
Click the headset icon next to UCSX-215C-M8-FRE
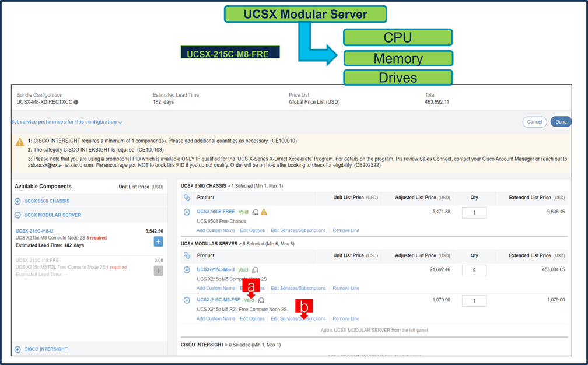[261, 300]
